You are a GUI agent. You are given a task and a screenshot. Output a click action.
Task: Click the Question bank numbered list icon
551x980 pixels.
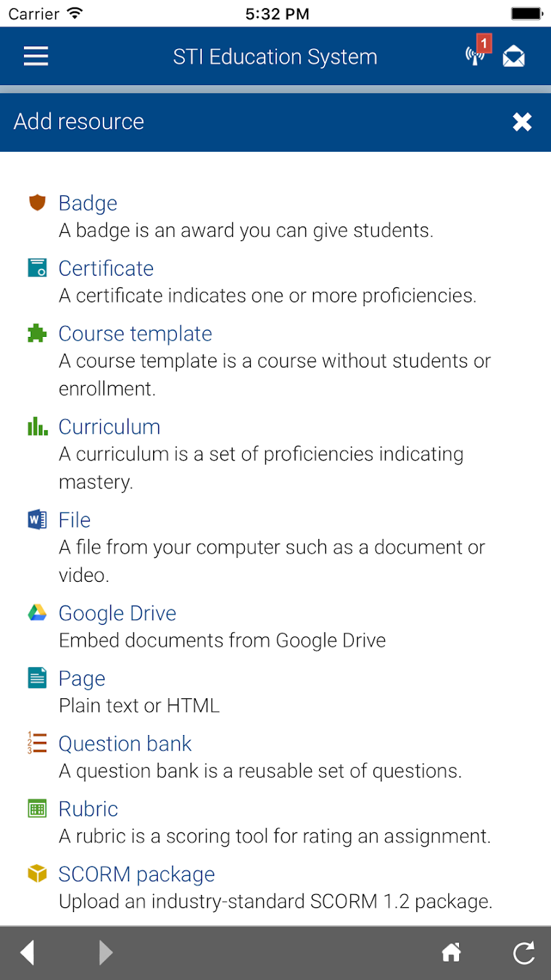(x=37, y=742)
